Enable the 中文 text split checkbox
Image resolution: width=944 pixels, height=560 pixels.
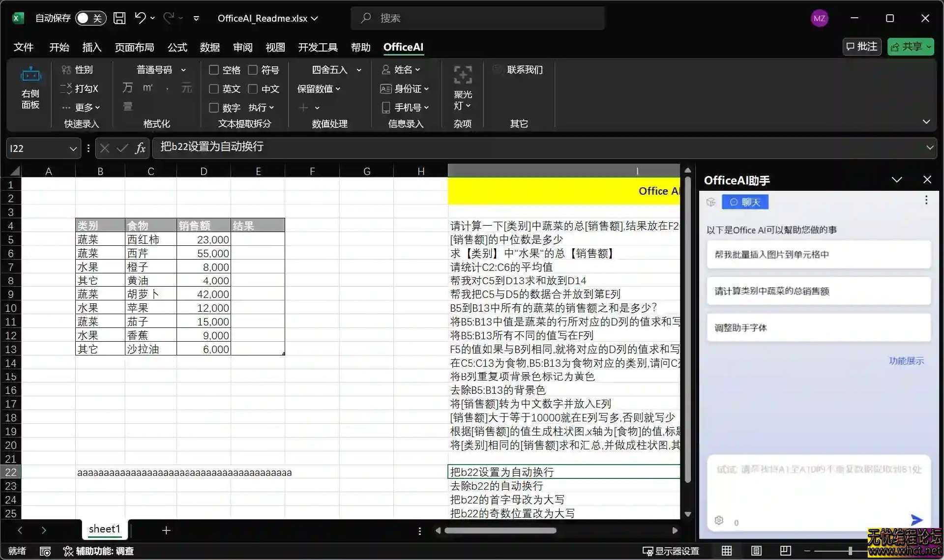tap(253, 89)
